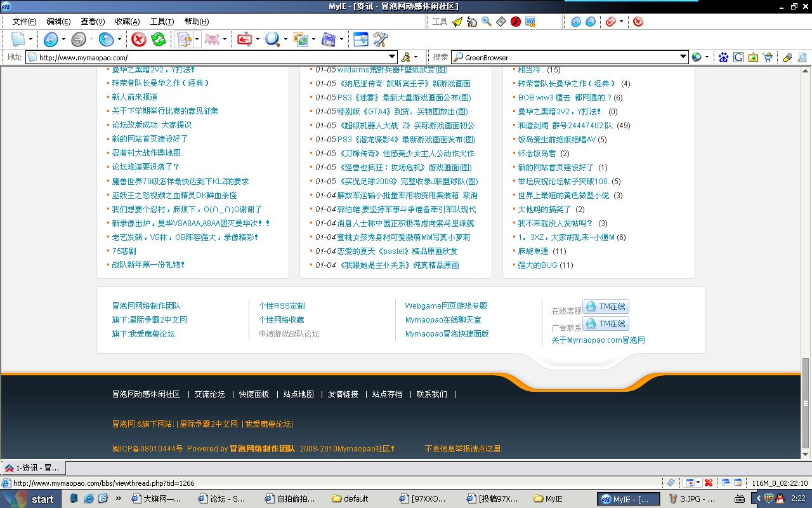Click the Google search engine icon

(738, 57)
